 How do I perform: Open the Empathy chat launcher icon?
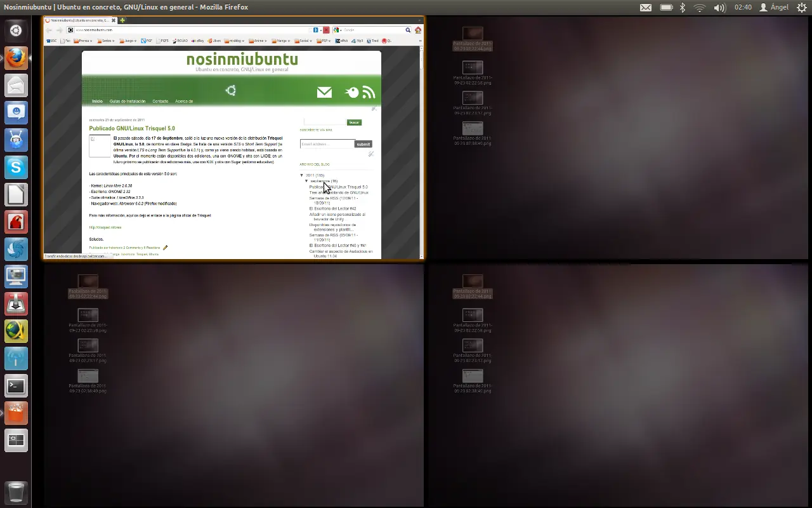16,112
